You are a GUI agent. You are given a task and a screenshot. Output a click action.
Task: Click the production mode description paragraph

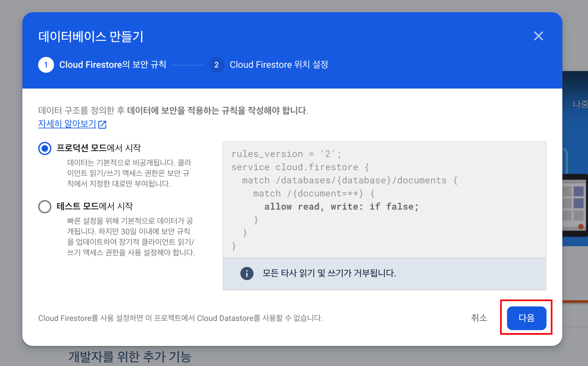129,173
